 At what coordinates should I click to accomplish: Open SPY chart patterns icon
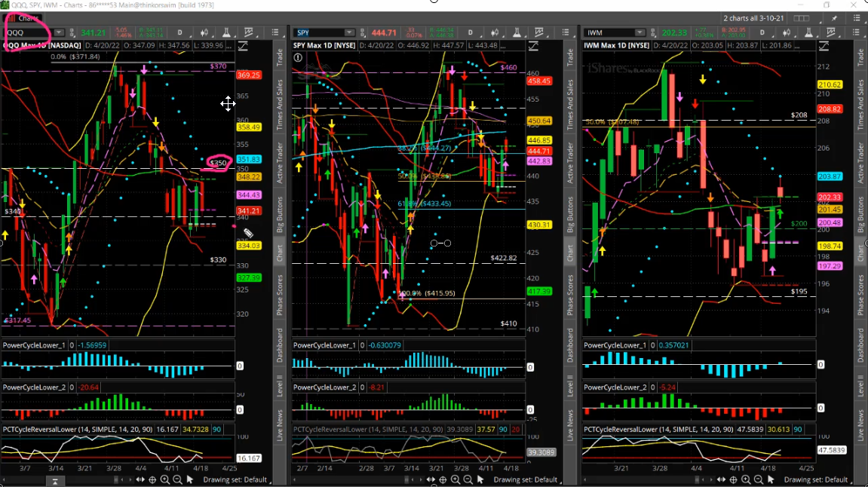tap(538, 32)
